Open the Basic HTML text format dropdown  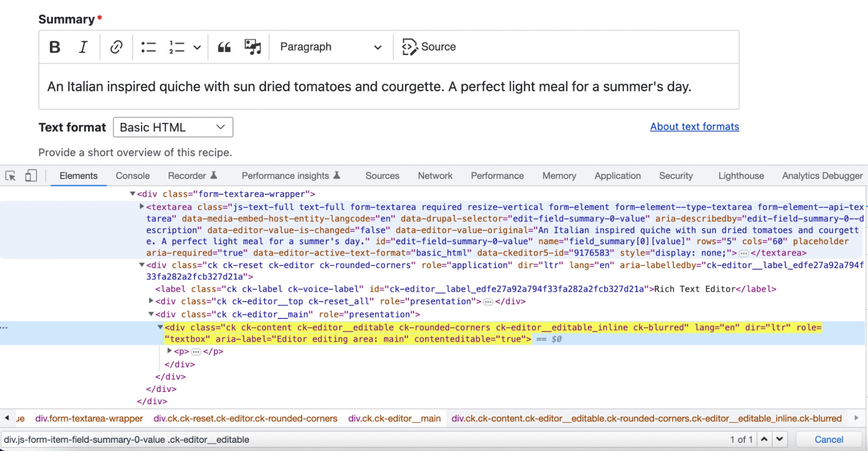(173, 127)
